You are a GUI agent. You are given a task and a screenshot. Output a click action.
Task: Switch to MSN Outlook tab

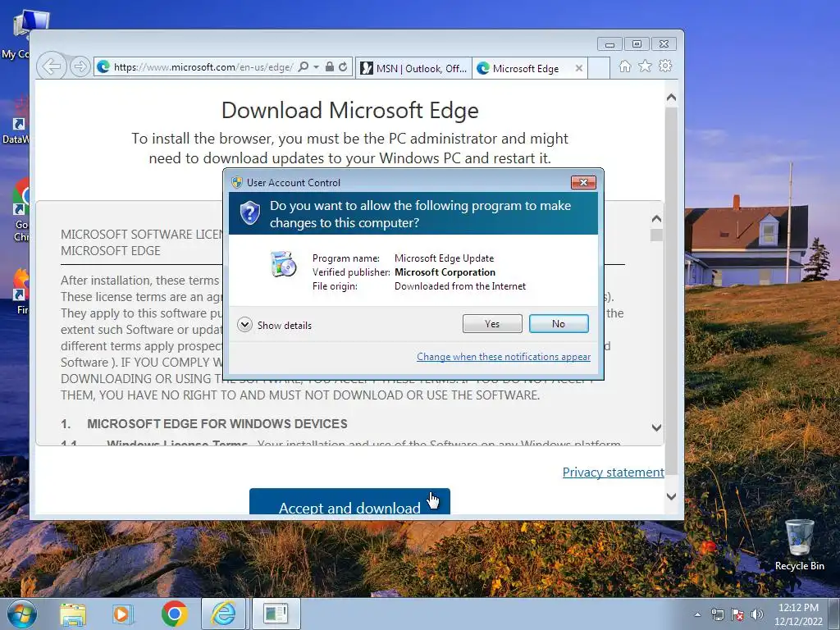(413, 69)
